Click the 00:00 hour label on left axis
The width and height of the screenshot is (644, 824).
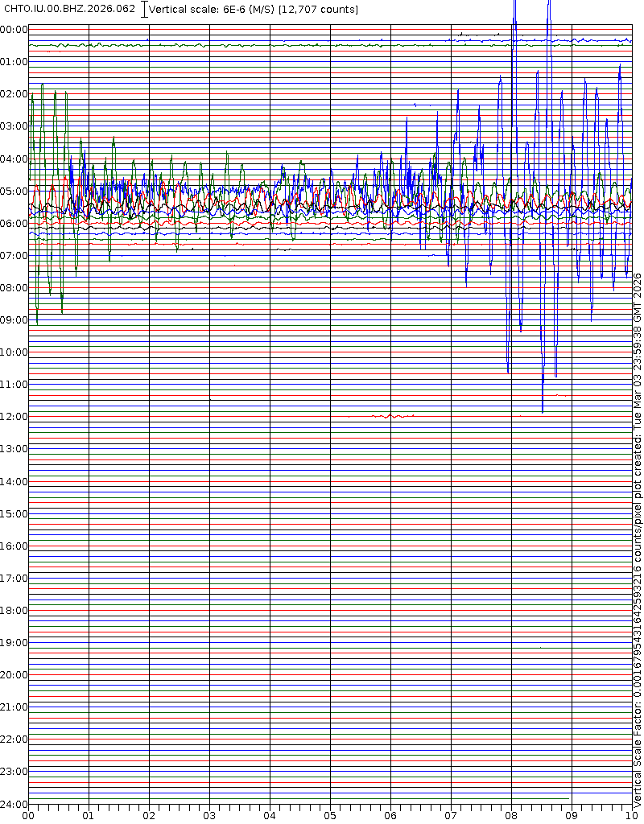(14, 30)
